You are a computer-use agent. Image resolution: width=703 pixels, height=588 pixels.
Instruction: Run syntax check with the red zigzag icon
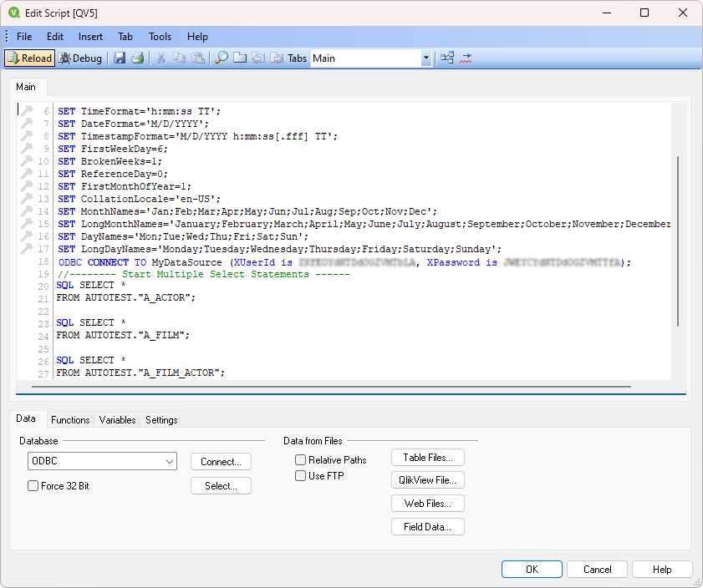coord(466,58)
